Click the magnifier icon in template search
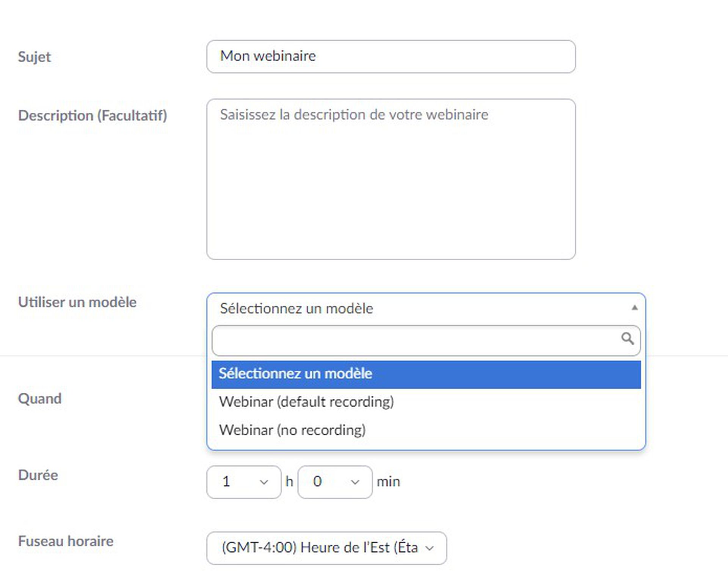Screen dimensions: 728x587 (x=628, y=338)
